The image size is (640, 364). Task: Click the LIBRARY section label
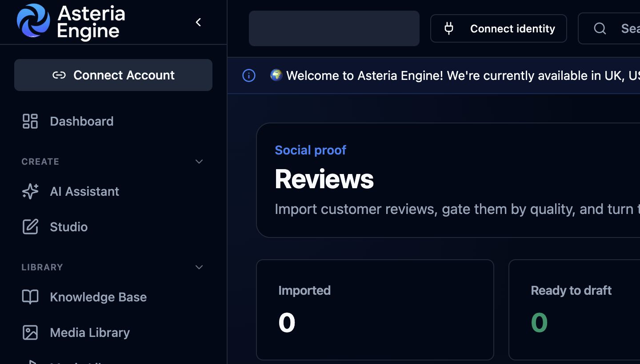42,267
